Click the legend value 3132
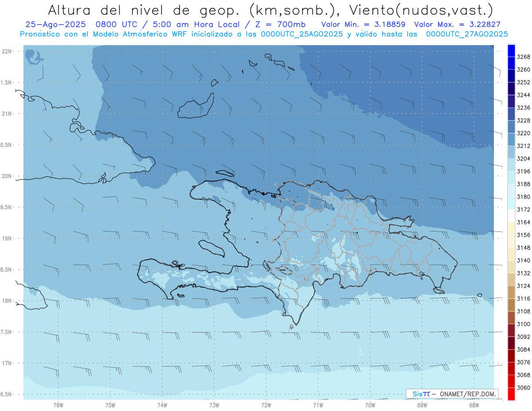 click(x=524, y=274)
